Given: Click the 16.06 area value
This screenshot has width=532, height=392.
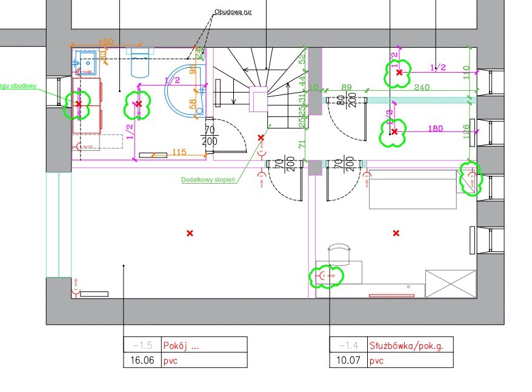Looking at the screenshot, I should 141,361.
